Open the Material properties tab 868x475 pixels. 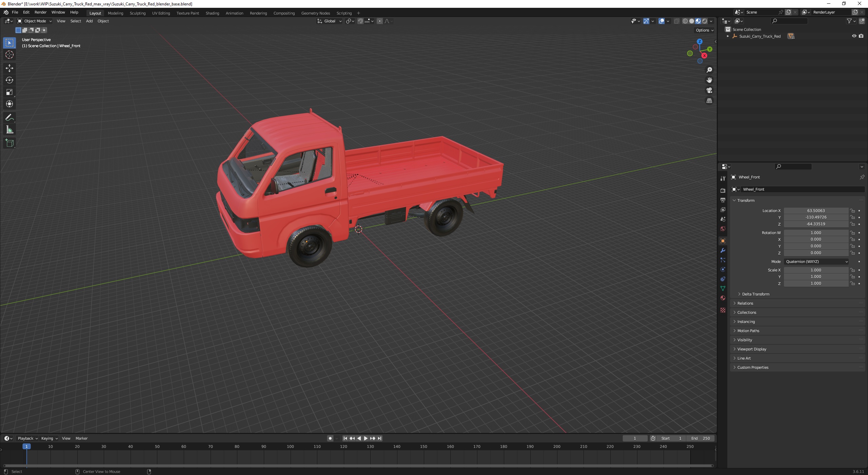coord(723,298)
